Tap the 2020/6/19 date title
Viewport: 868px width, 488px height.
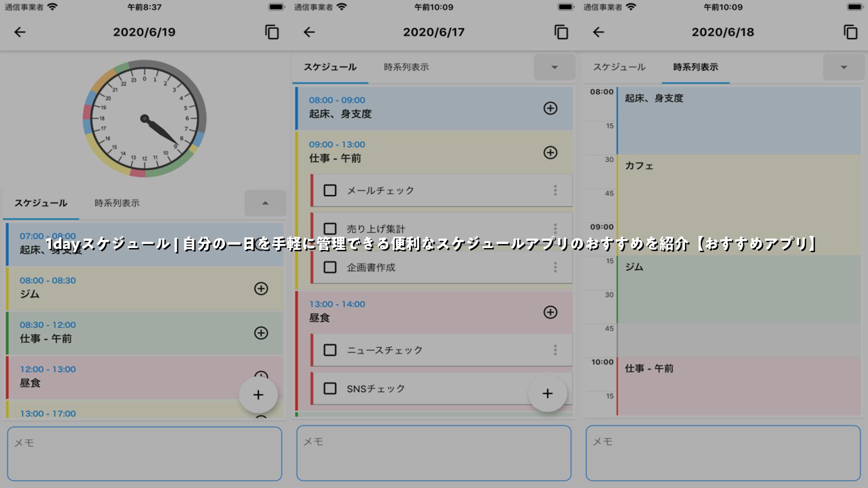(x=144, y=32)
